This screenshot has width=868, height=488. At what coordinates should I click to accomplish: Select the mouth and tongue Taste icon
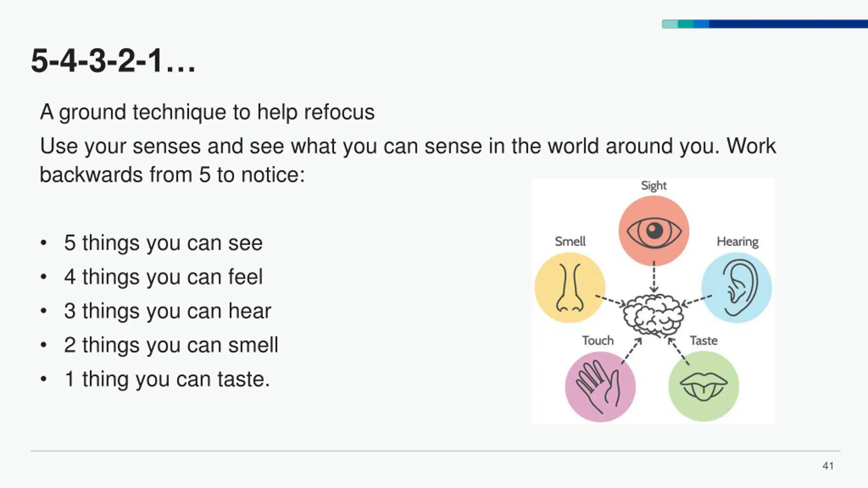[x=704, y=387]
